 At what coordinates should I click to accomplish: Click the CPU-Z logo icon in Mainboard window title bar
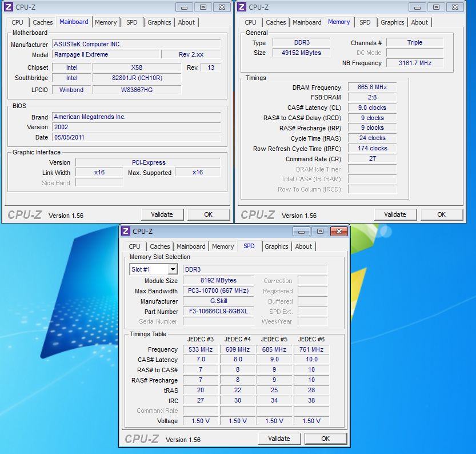(9, 7)
